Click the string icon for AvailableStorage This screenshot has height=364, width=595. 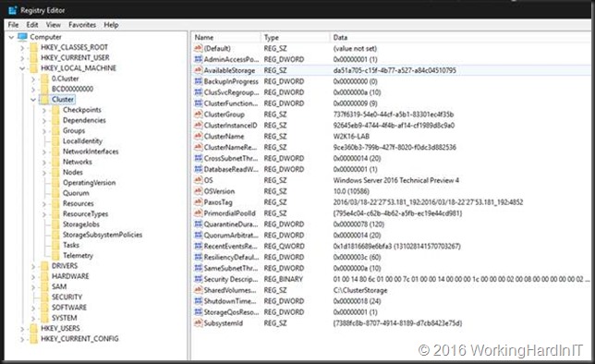pyautogui.click(x=198, y=70)
